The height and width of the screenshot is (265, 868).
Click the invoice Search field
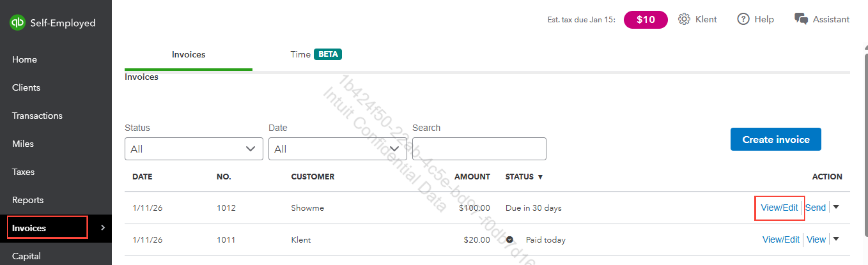tap(479, 149)
